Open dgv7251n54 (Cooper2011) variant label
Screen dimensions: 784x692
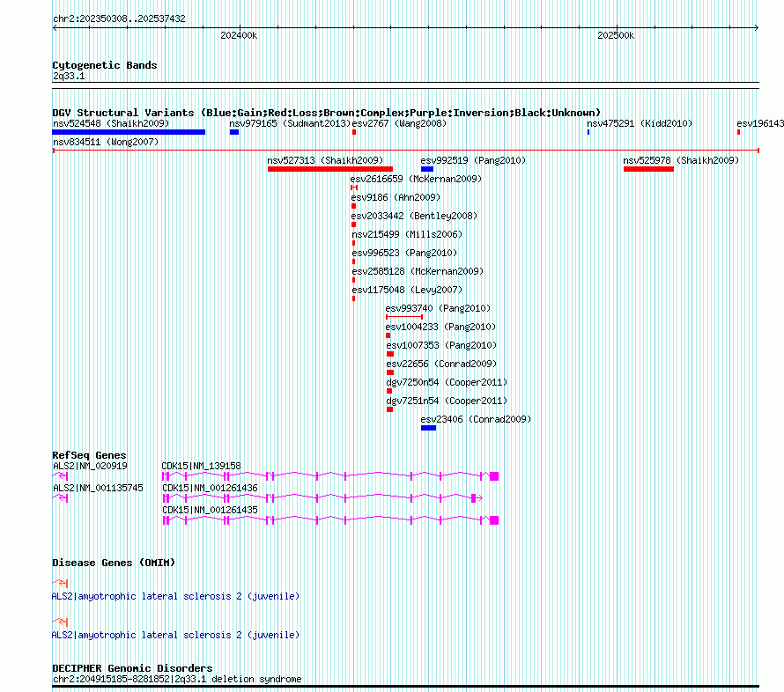click(x=447, y=401)
